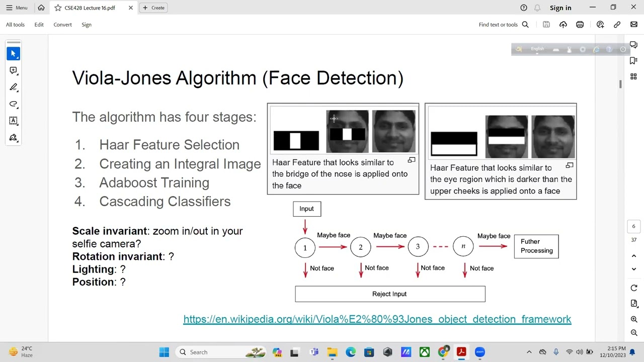Click the floating bar help question icon
Viewport: 644px width, 362px height.
tap(609, 49)
